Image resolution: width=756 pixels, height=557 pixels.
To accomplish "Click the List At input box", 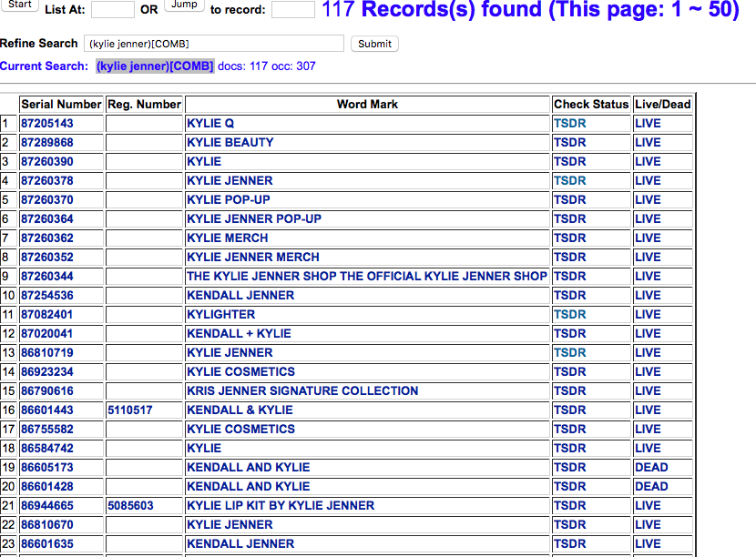I will (112, 10).
